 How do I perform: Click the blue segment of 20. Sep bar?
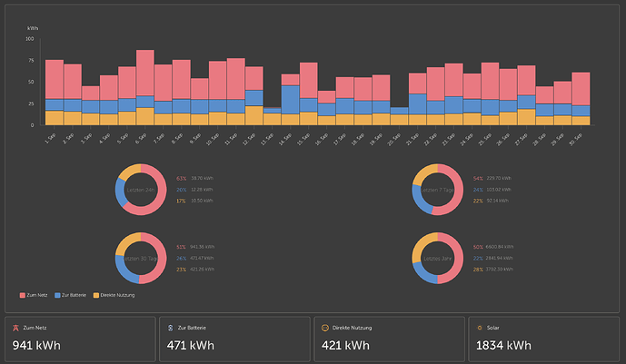coord(399,112)
